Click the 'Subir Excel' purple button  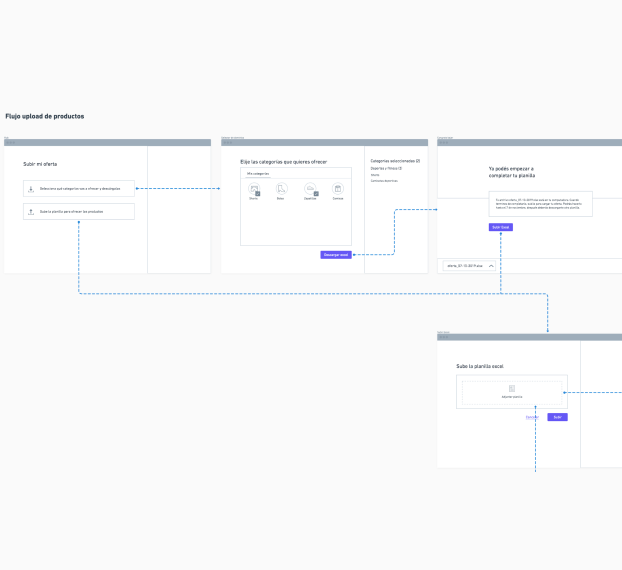(501, 227)
